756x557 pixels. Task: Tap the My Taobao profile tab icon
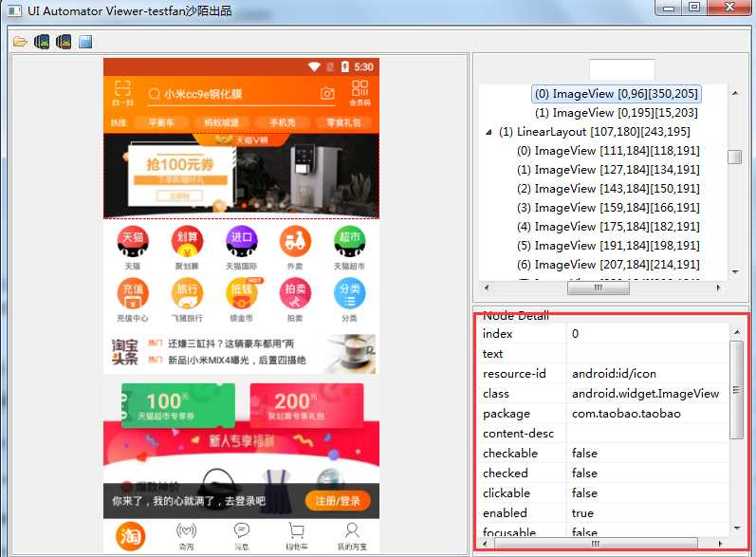352,531
